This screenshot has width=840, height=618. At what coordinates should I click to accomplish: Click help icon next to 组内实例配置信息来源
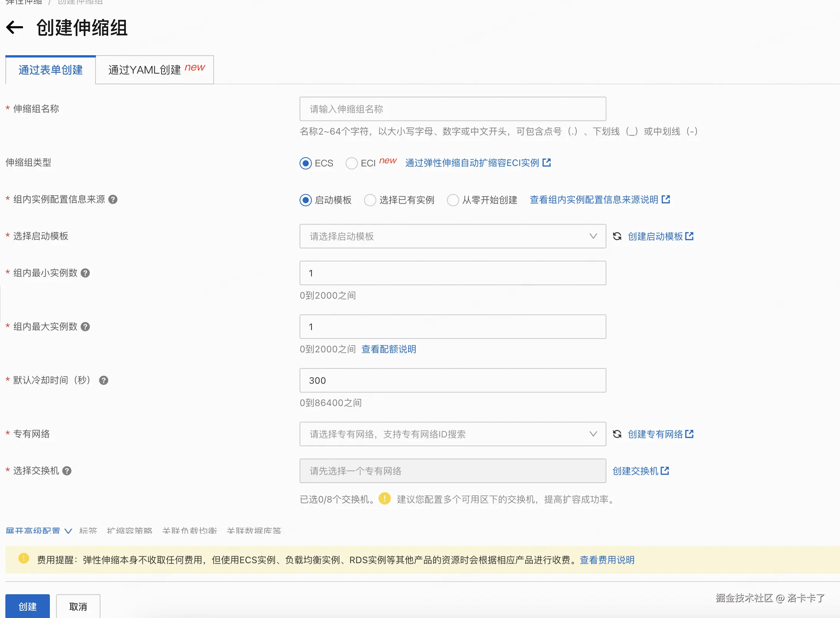(113, 199)
